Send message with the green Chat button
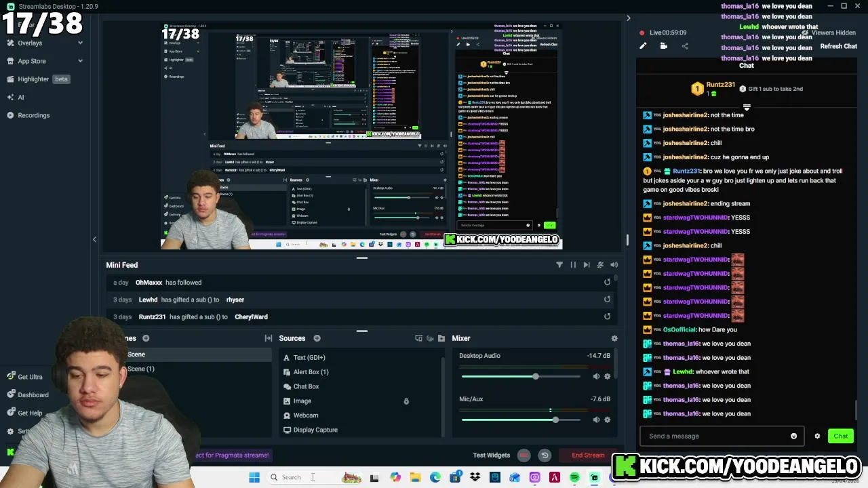Viewport: 868px width, 488px height. click(841, 436)
